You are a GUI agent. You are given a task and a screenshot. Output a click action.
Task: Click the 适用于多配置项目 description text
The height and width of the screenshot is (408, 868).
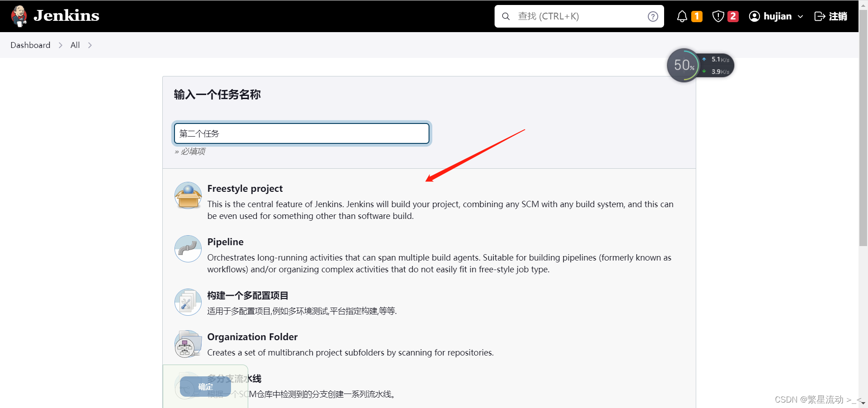pos(302,311)
